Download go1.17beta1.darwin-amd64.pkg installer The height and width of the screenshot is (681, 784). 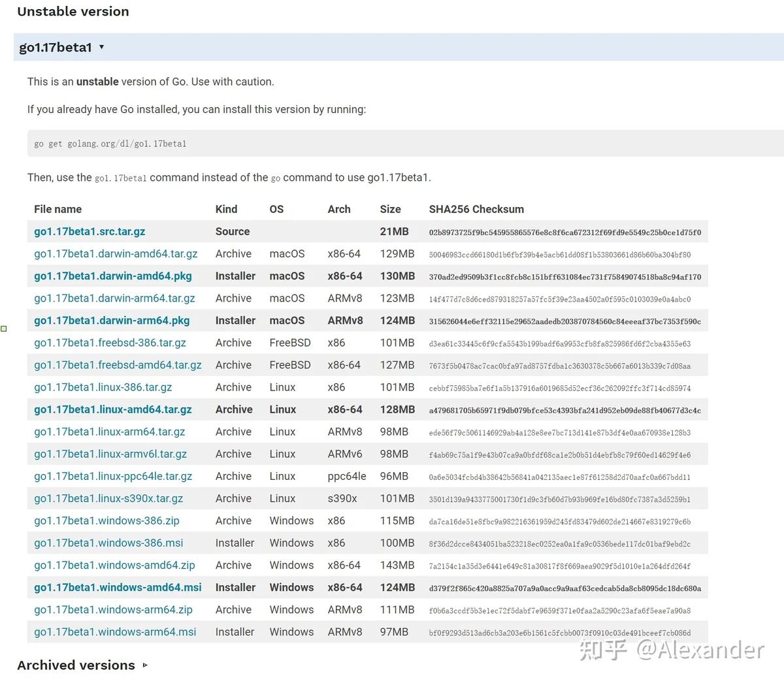[x=113, y=276]
